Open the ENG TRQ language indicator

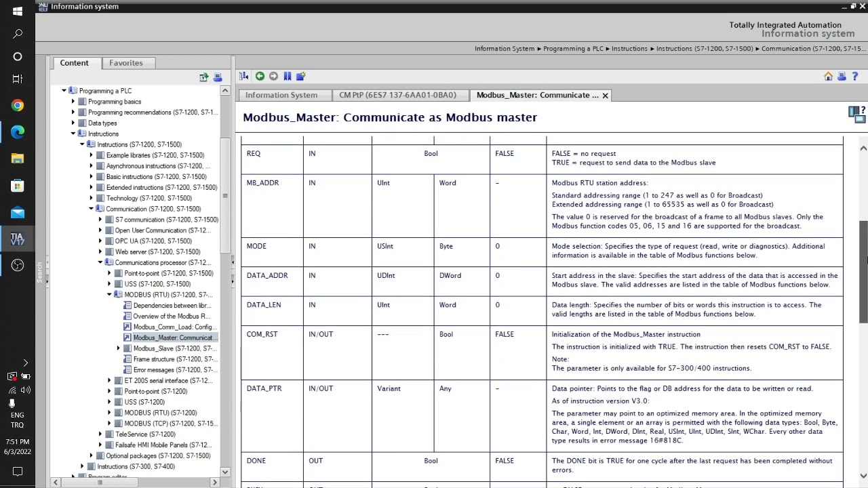coord(18,420)
